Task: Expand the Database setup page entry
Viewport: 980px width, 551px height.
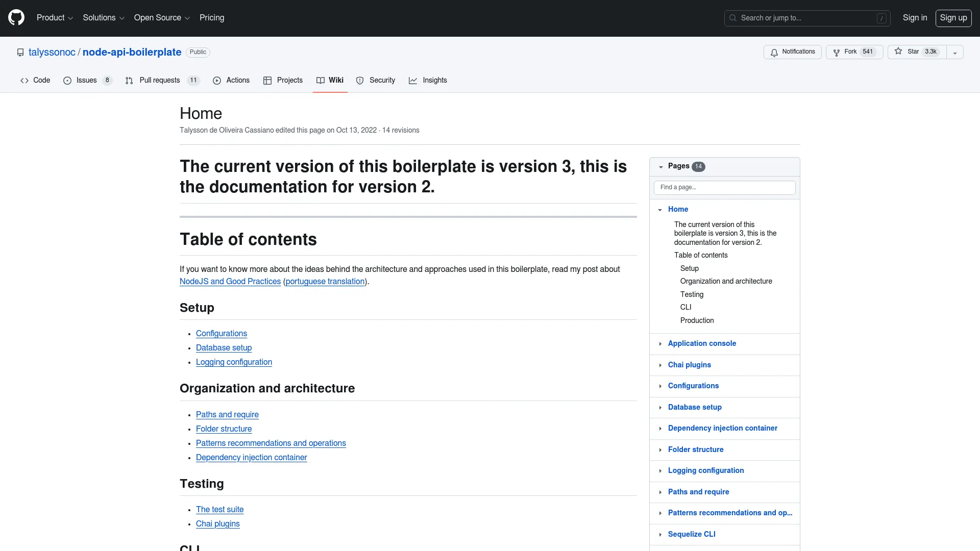Action: [x=660, y=408]
